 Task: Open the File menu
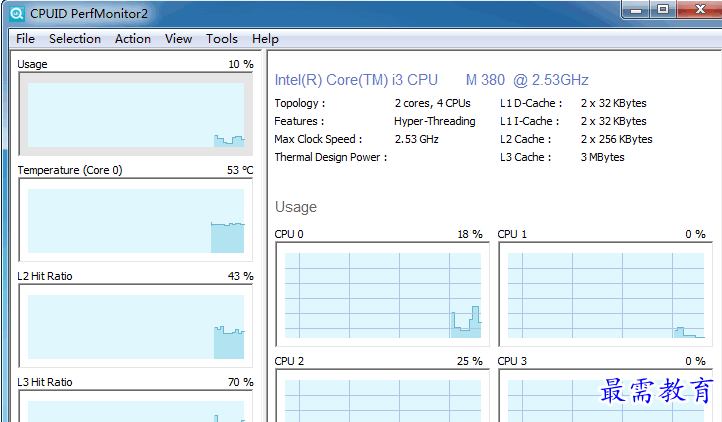[25, 39]
